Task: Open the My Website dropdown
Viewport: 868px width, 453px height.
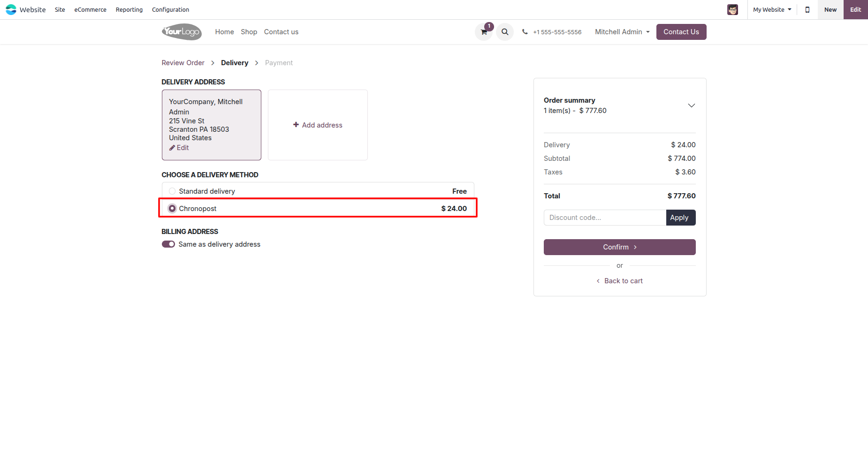Action: 772,9
